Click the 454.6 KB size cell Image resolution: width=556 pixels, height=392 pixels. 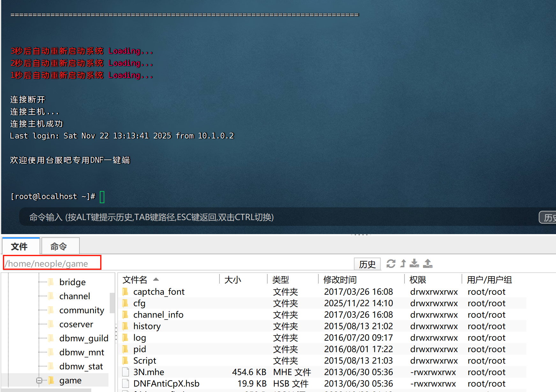pyautogui.click(x=249, y=372)
